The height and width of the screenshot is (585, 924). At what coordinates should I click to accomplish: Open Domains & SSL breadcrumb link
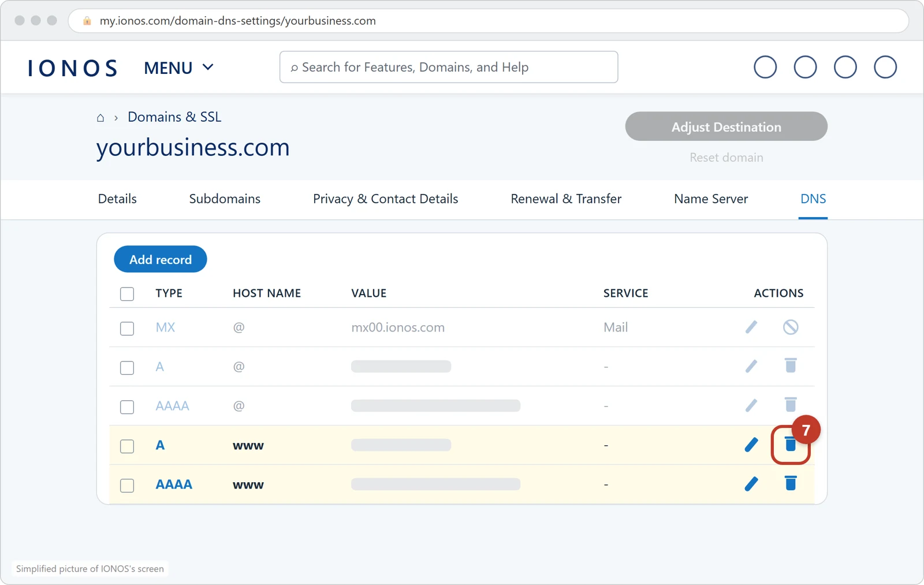tap(174, 117)
